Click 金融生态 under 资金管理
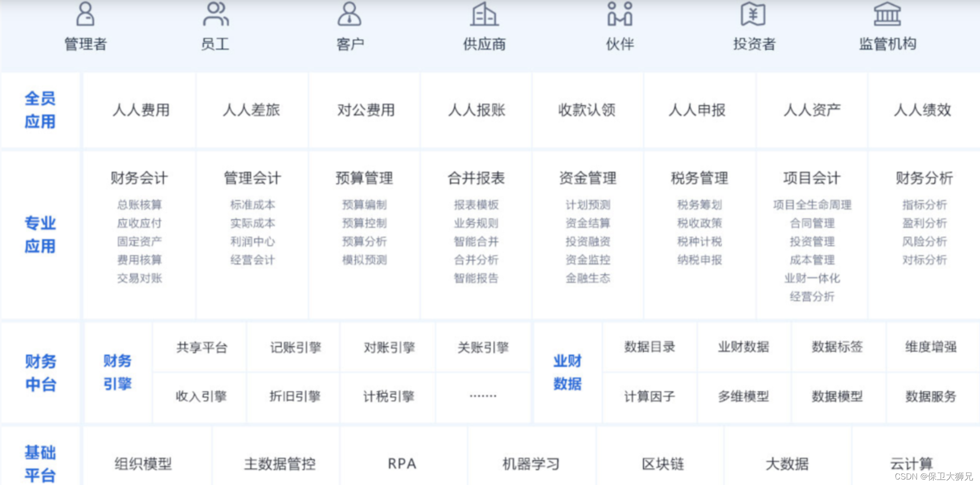The image size is (980, 485). (588, 278)
